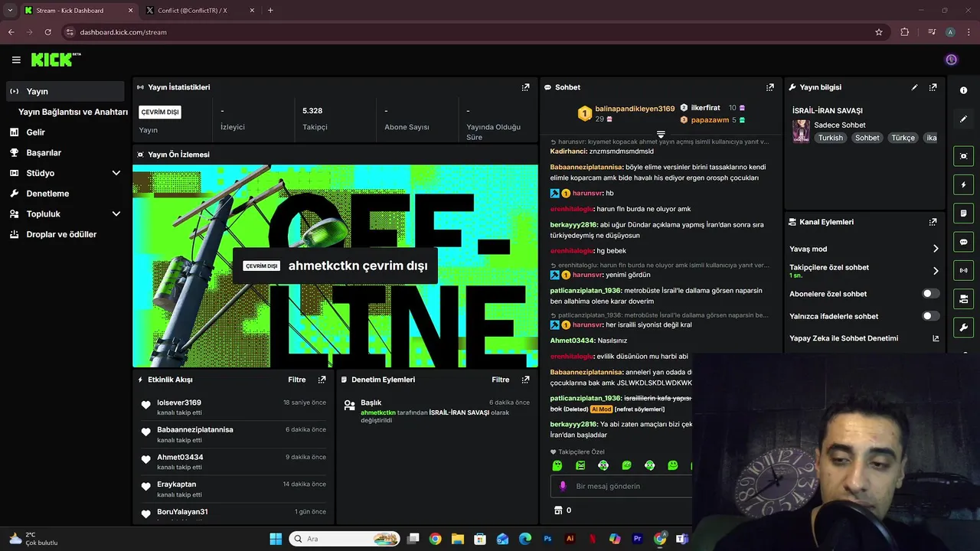Expand the chat leaderboard arrow
The image size is (980, 551).
(661, 135)
